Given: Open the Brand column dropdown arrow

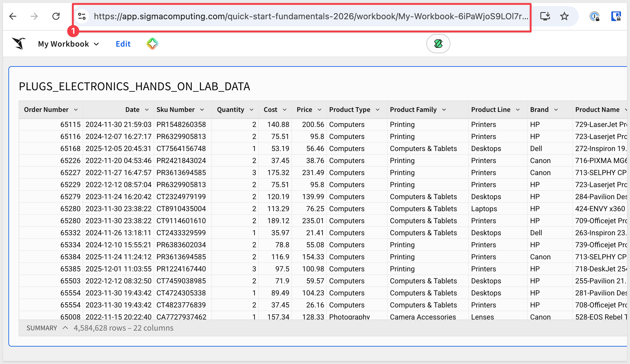Looking at the screenshot, I should coord(556,110).
